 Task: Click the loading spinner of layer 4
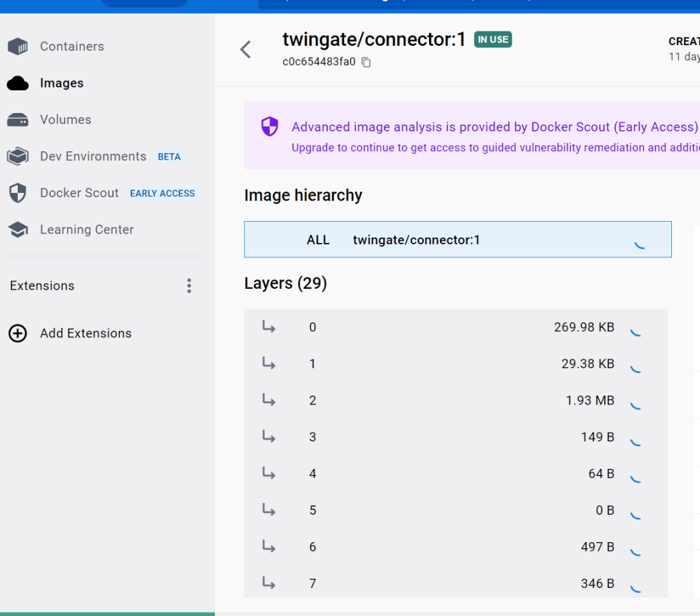(x=635, y=479)
